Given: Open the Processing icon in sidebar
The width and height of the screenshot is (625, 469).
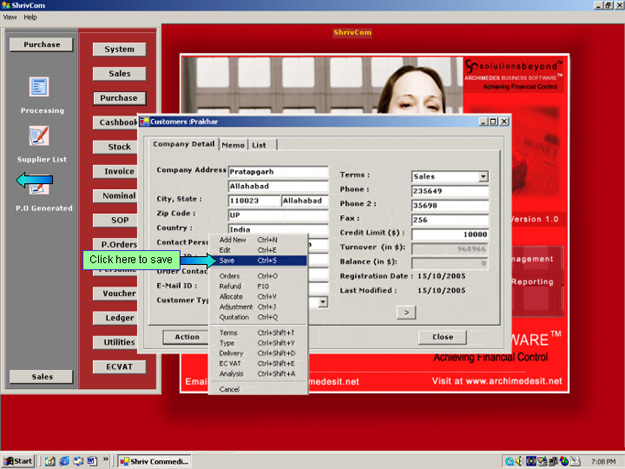Looking at the screenshot, I should coord(40,88).
